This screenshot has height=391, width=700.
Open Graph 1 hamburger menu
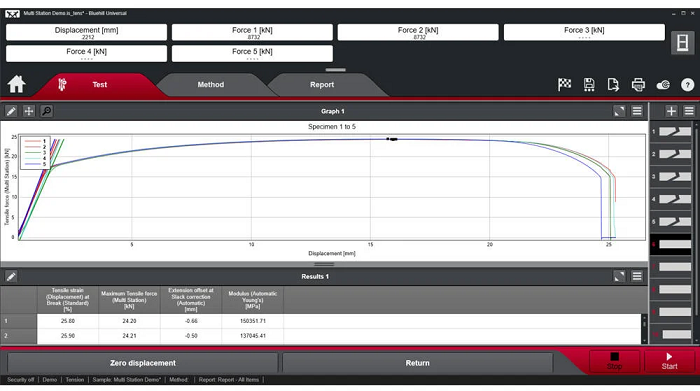point(637,111)
